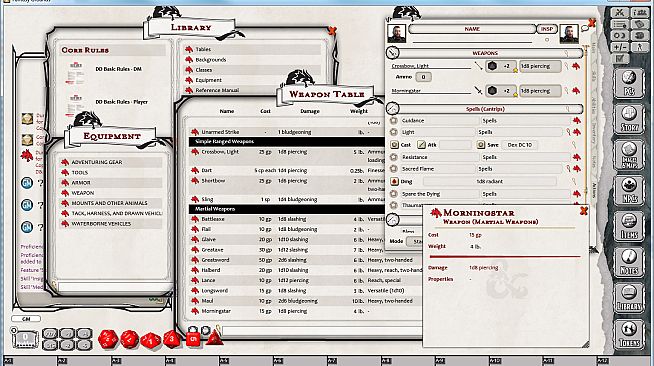Select the DD Basic Rules - Player module thumbnail
The width and height of the screenshot is (654, 366).
(76, 104)
